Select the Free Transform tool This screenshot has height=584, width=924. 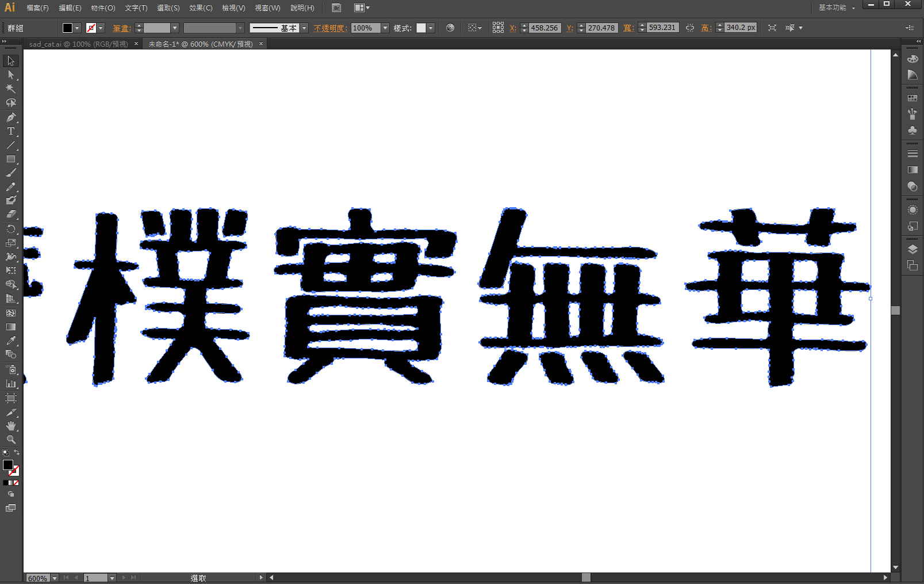[10, 270]
